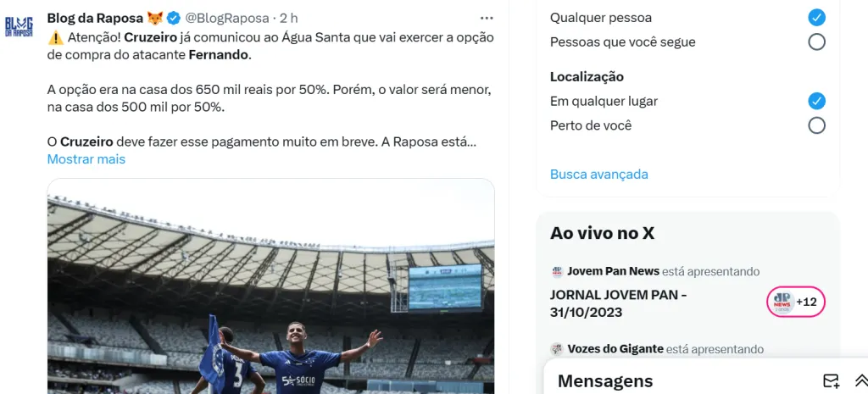
Task: Open the +12 listeners avatar badge
Action: point(796,302)
